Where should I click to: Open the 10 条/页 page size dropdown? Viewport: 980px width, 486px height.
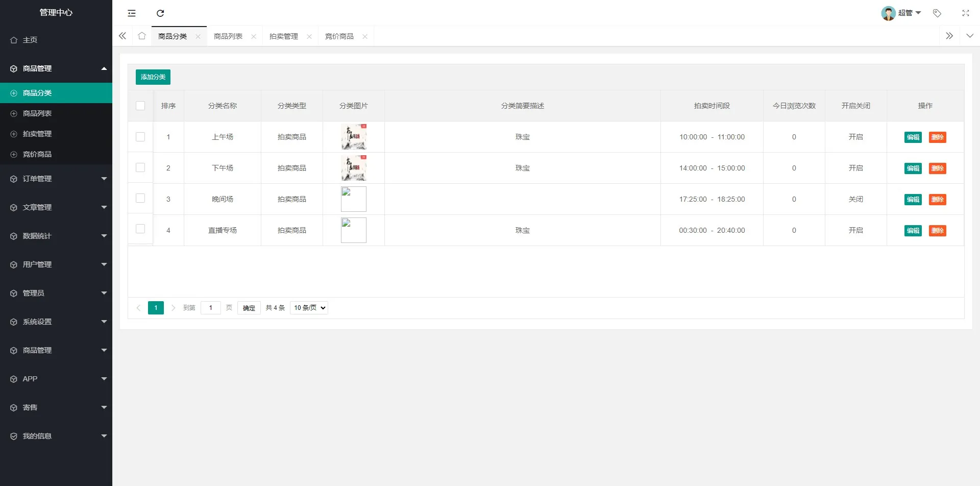pos(309,308)
